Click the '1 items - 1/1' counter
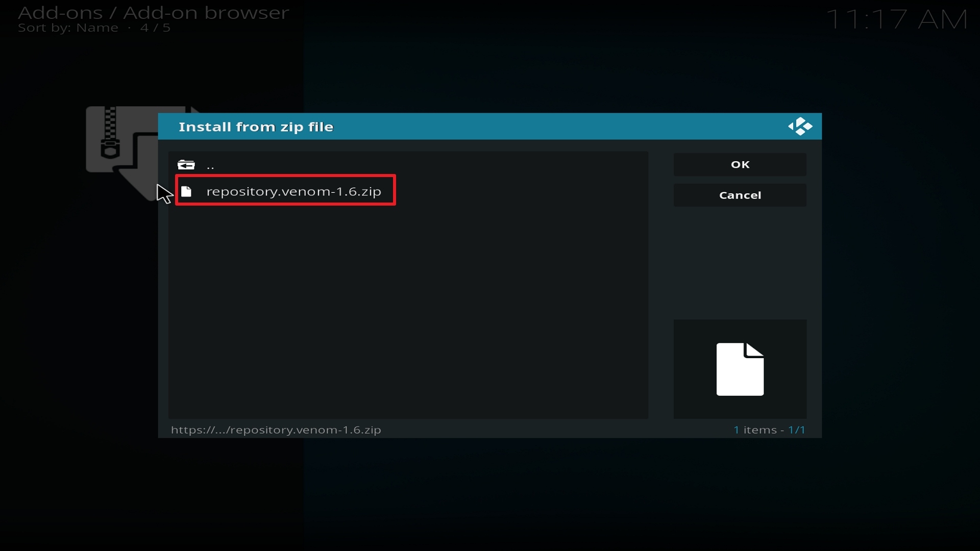The image size is (980, 551). tap(770, 430)
